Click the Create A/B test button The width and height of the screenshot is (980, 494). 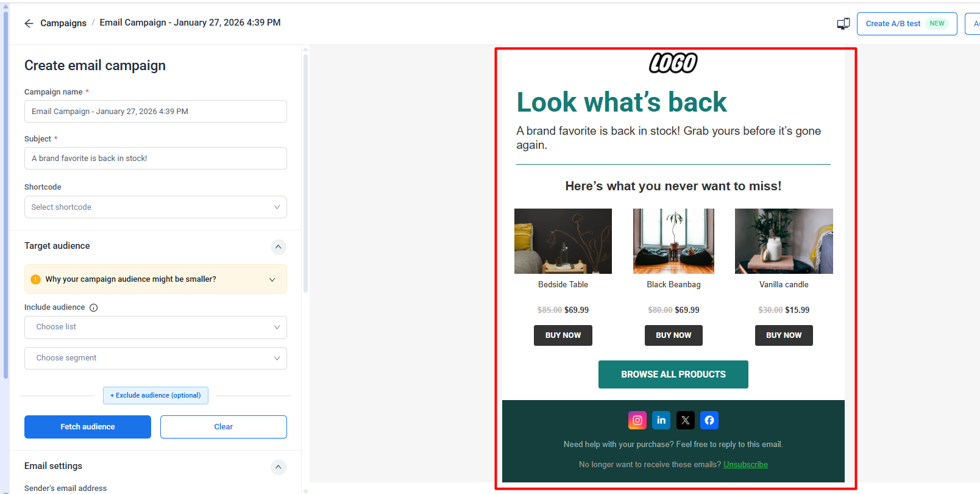tap(907, 24)
